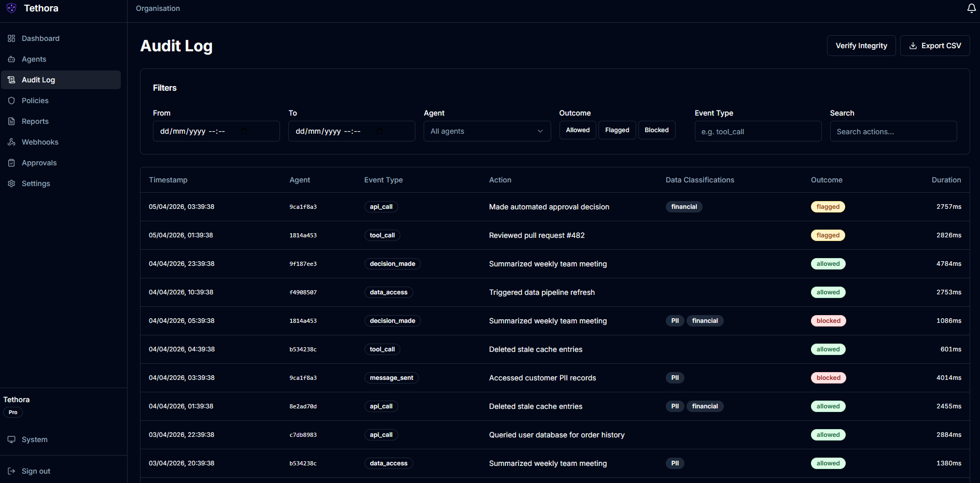Open the All agents dropdown
The image size is (980, 483).
click(x=486, y=131)
